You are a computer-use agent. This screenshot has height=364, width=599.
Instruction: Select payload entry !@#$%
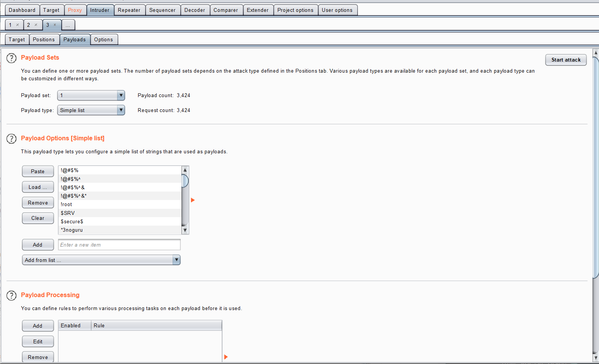(120, 170)
